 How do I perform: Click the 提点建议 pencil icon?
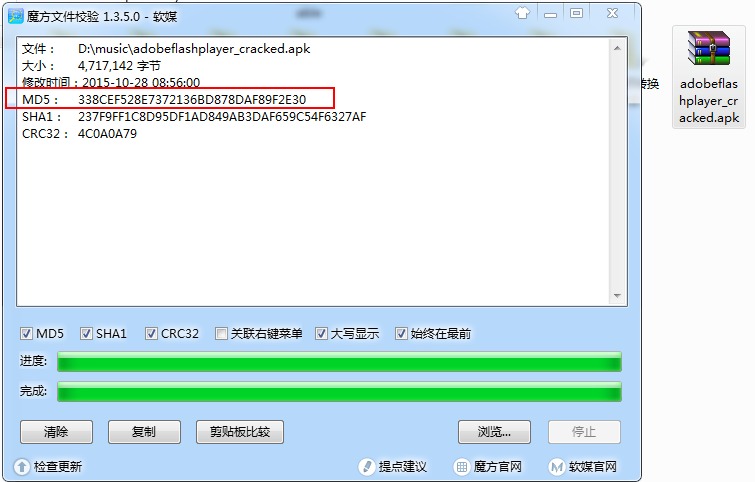366,467
